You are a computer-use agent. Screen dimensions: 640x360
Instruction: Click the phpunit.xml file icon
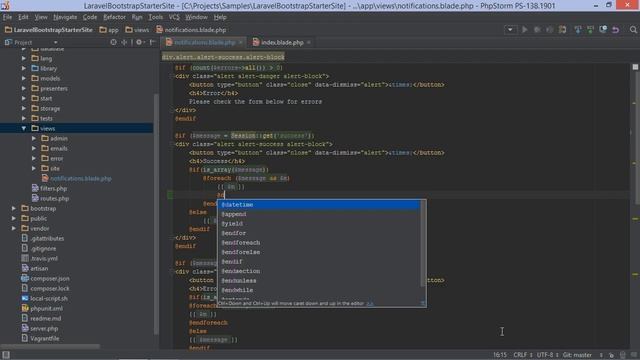(x=25, y=308)
